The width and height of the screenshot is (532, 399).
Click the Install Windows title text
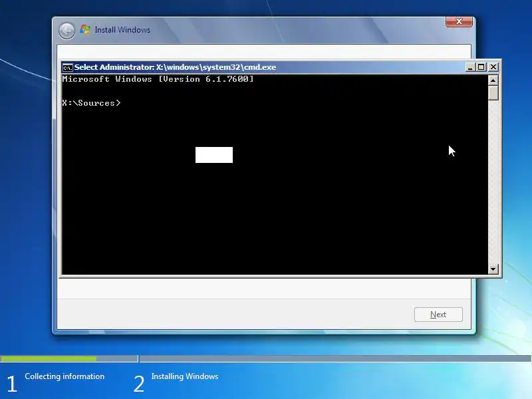pyautogui.click(x=122, y=30)
